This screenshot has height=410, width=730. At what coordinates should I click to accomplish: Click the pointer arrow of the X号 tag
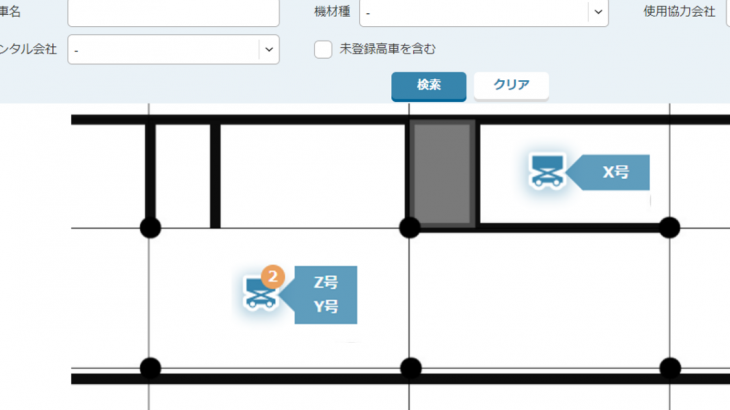[576, 172]
